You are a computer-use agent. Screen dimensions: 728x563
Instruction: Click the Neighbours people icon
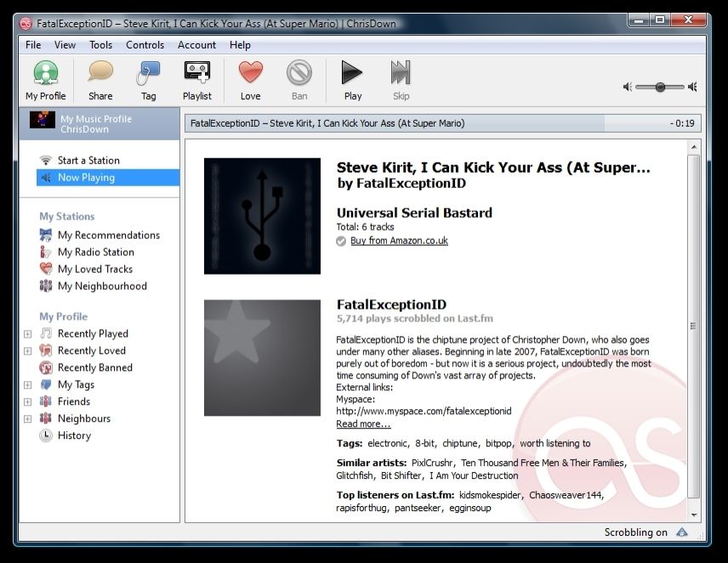tap(46, 418)
